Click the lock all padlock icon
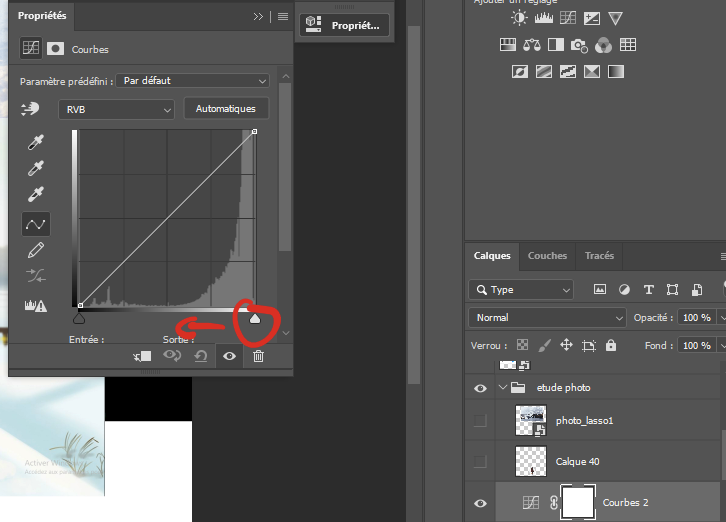The image size is (726, 522). click(611, 345)
